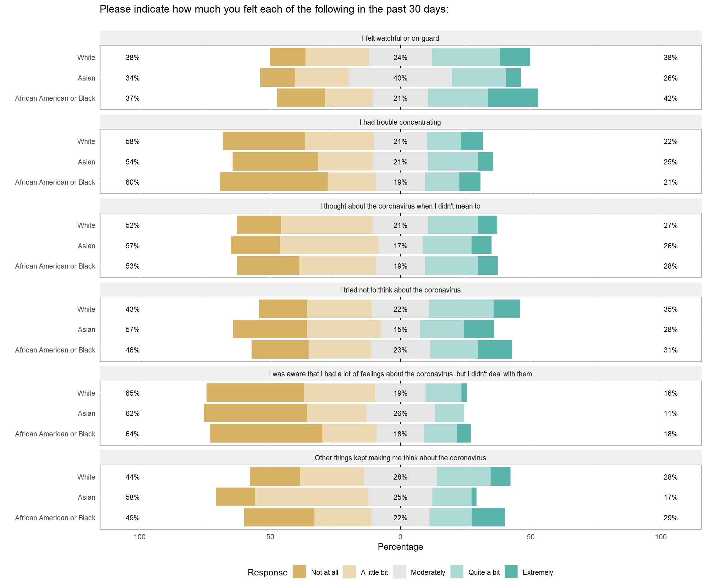Click the 0 tick label on the x-axis

tap(400, 537)
